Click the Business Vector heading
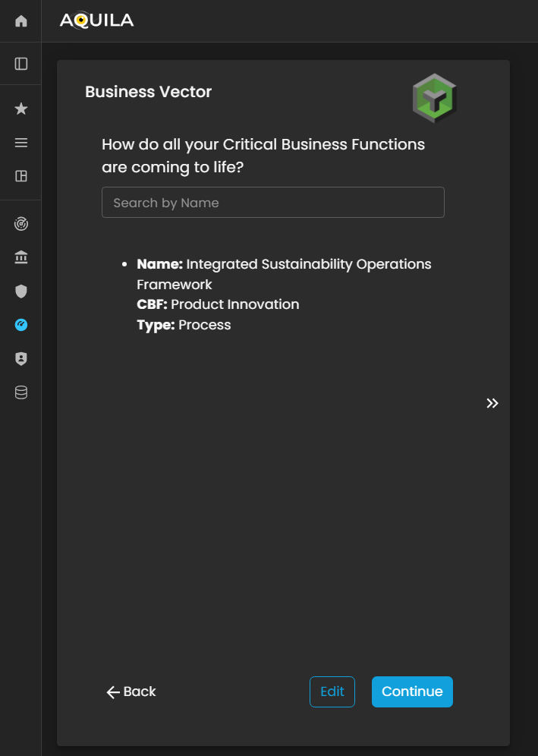 tap(148, 92)
